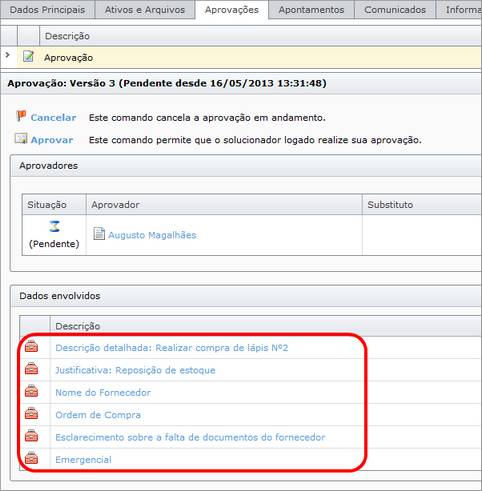
Task: Click the hourglass Pendente status icon
Action: click(x=54, y=226)
